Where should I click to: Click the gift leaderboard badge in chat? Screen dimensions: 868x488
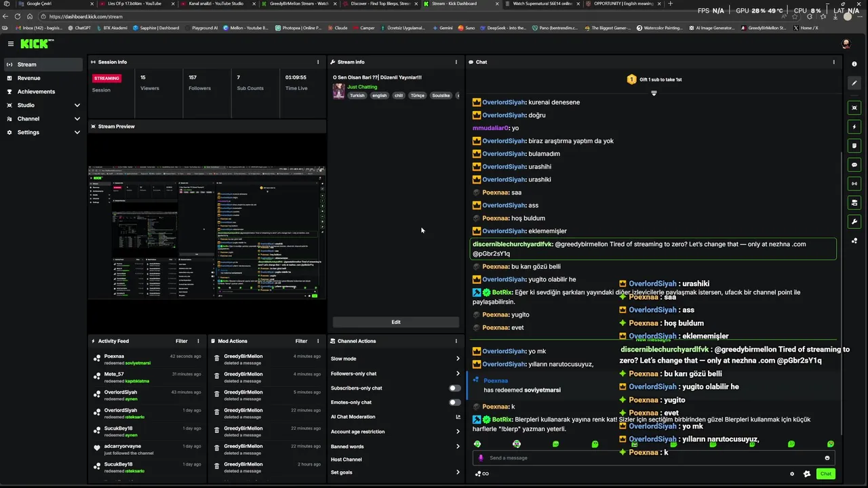click(631, 79)
